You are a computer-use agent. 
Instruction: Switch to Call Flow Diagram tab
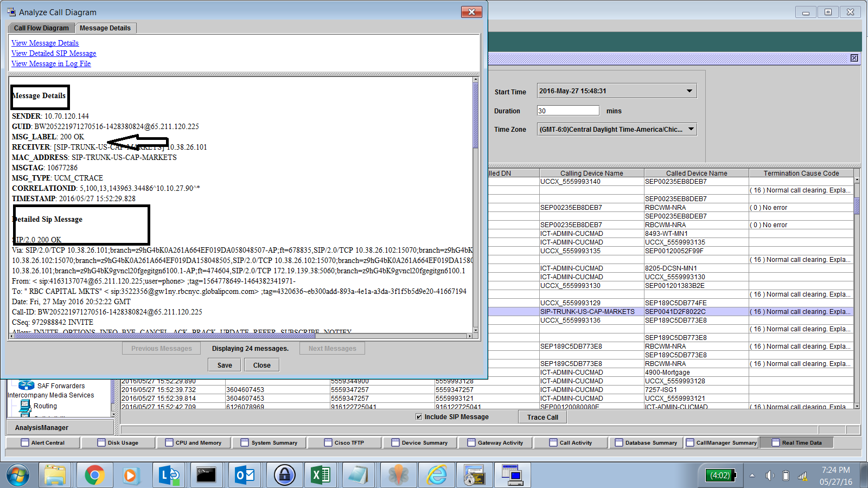pos(41,28)
